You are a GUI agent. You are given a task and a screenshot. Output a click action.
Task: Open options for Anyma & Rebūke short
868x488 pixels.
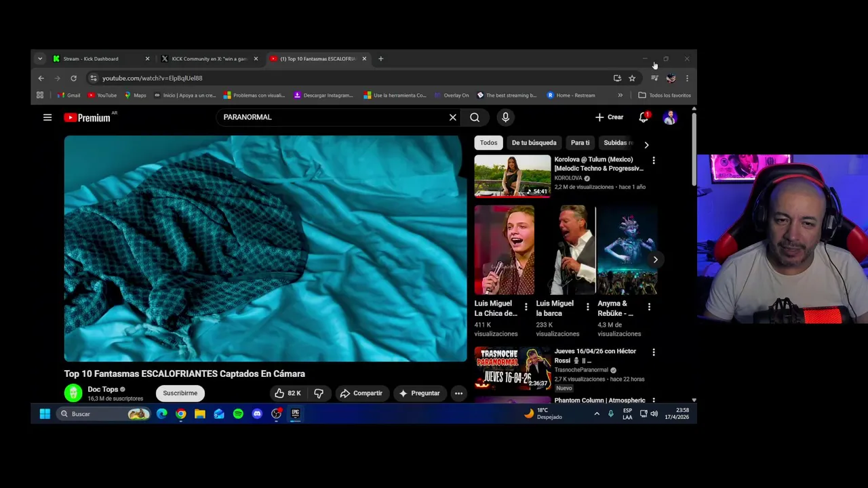pos(649,307)
